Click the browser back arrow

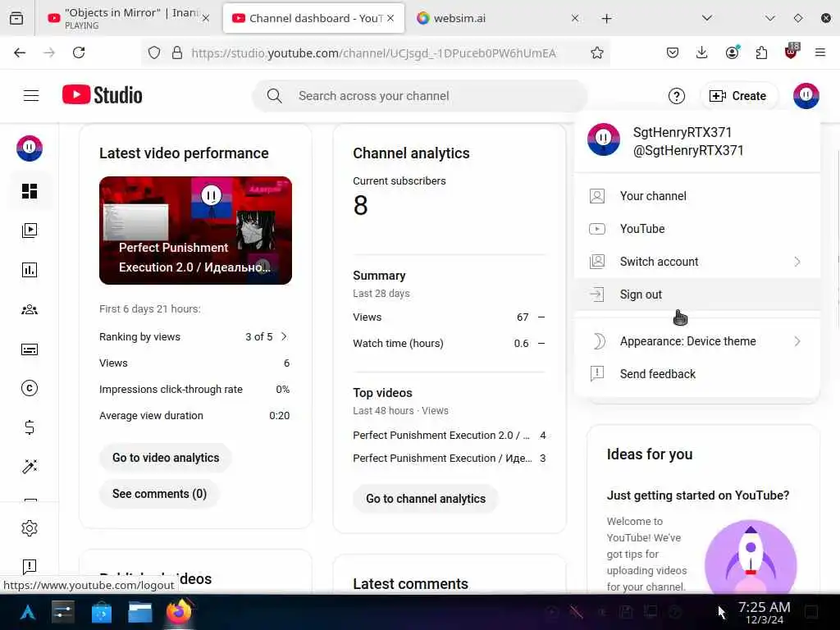coord(20,52)
